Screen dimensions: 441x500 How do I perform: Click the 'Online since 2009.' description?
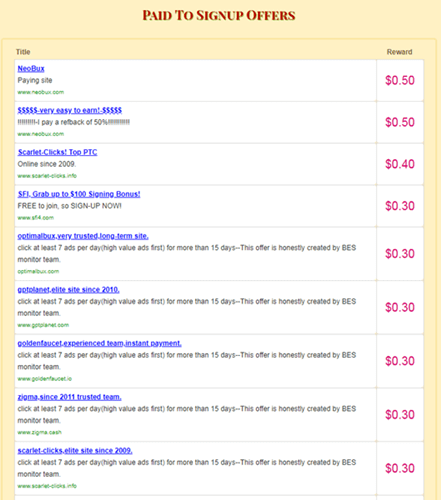pos(47,164)
